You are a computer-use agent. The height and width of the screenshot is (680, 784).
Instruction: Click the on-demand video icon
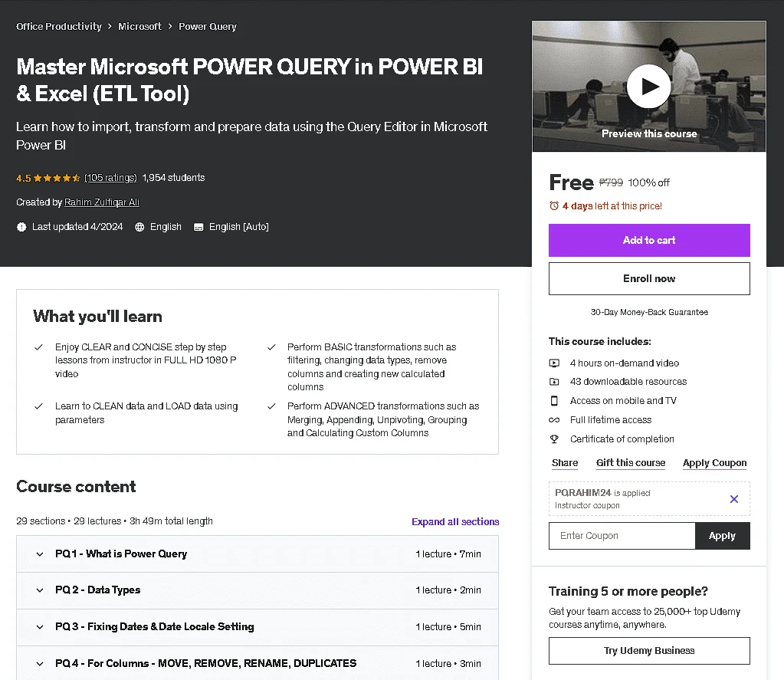tap(554, 363)
